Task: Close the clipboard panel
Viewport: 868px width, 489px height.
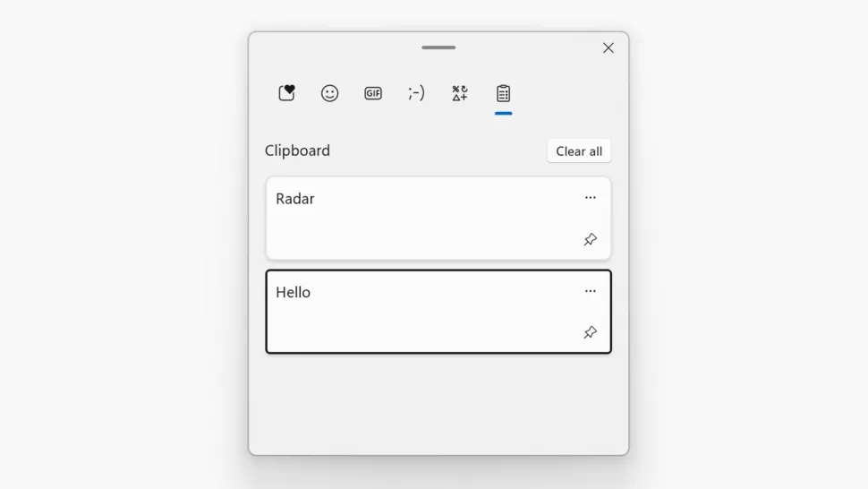Action: (x=608, y=48)
